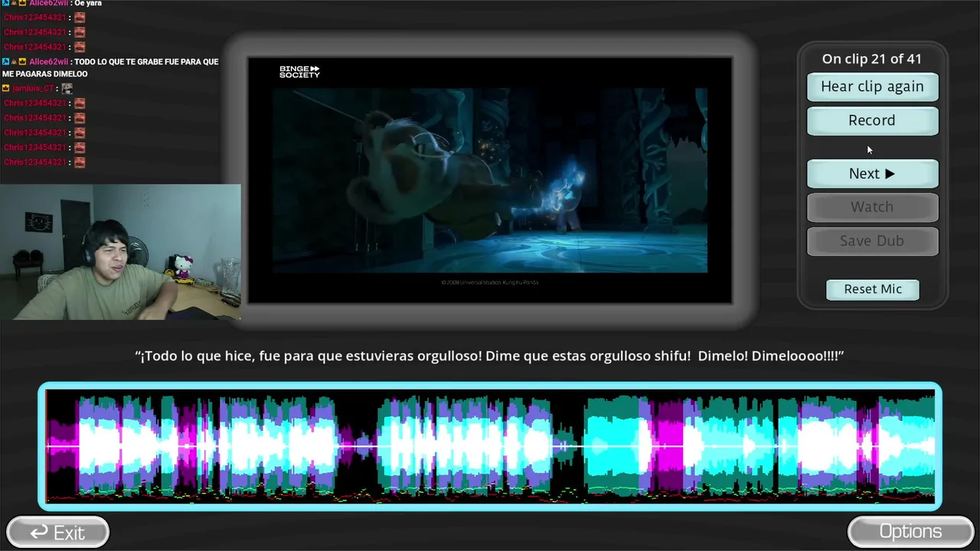Click the Save Dub button
The width and height of the screenshot is (980, 551).
pos(872,240)
